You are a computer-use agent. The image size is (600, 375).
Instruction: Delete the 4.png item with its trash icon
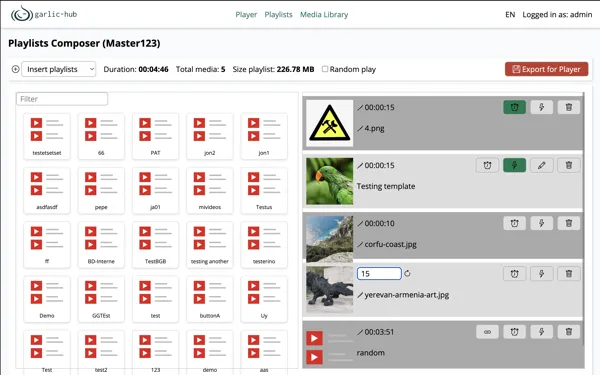(x=569, y=107)
